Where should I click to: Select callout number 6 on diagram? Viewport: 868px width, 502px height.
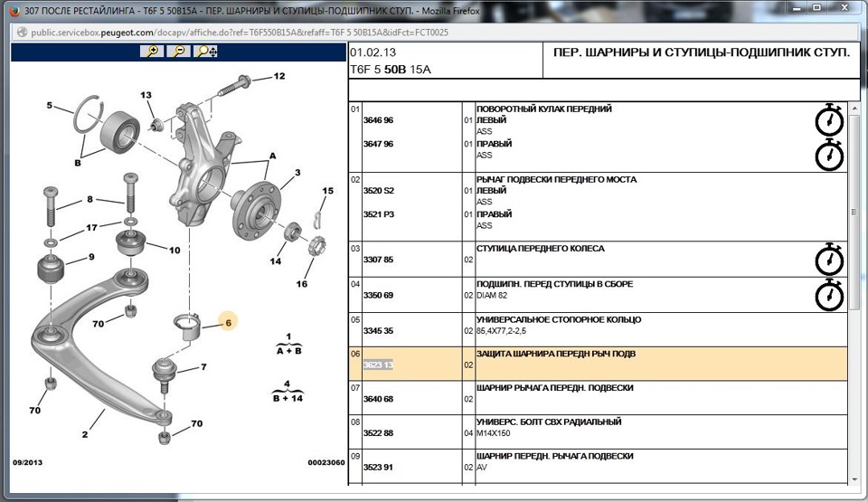[x=228, y=323]
